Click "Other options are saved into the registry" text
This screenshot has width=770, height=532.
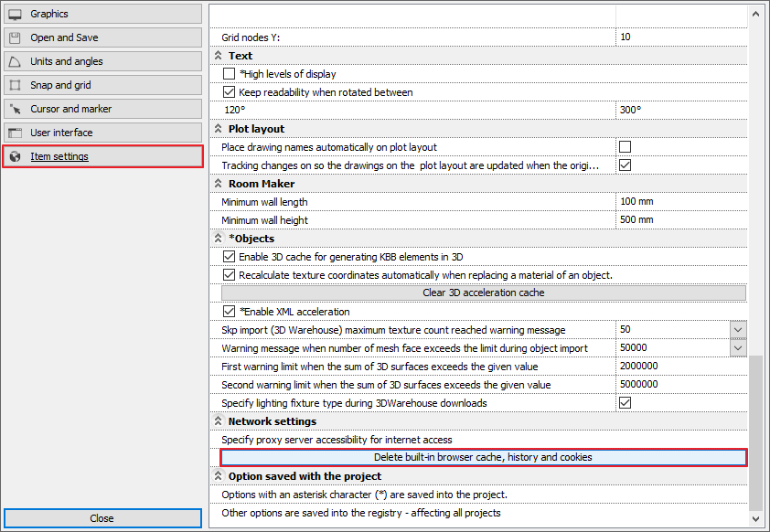(x=361, y=513)
